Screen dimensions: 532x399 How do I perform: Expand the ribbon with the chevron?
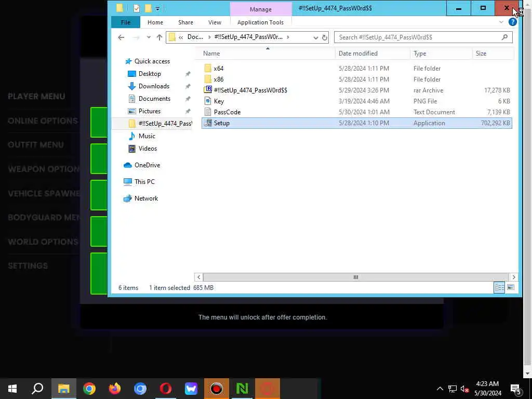(501, 22)
